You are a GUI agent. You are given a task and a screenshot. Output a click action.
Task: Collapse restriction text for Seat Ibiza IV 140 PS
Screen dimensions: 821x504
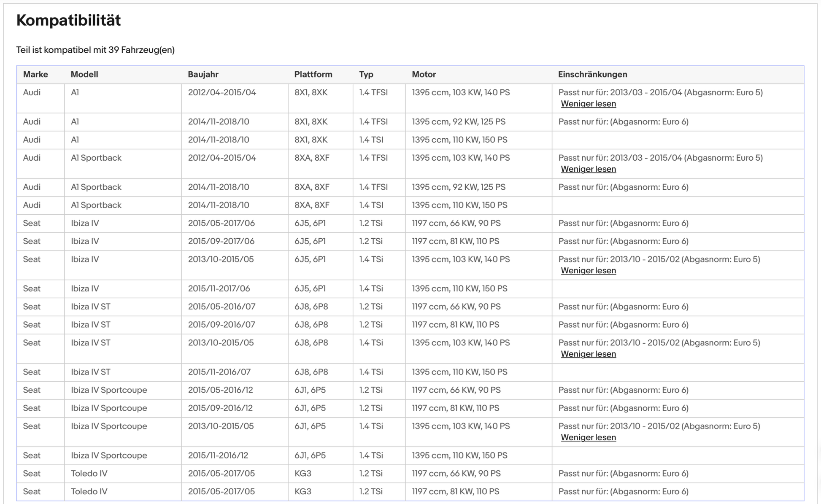(588, 271)
